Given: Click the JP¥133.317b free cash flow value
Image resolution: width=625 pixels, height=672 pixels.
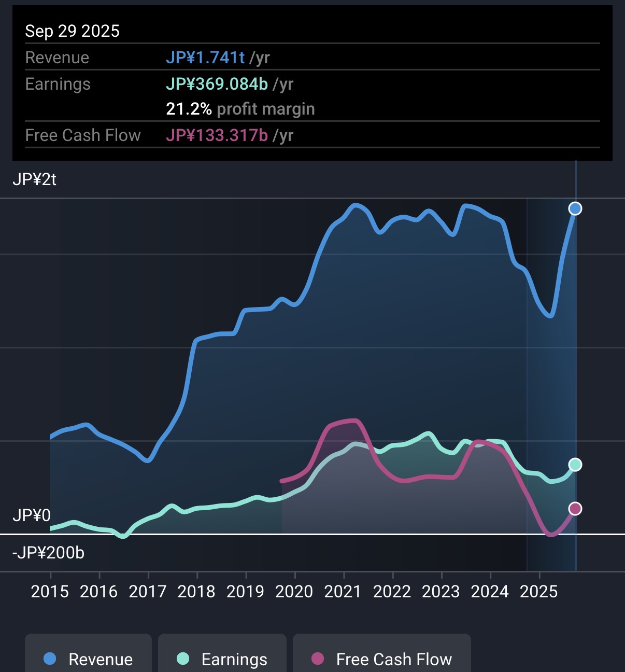Looking at the screenshot, I should (217, 135).
